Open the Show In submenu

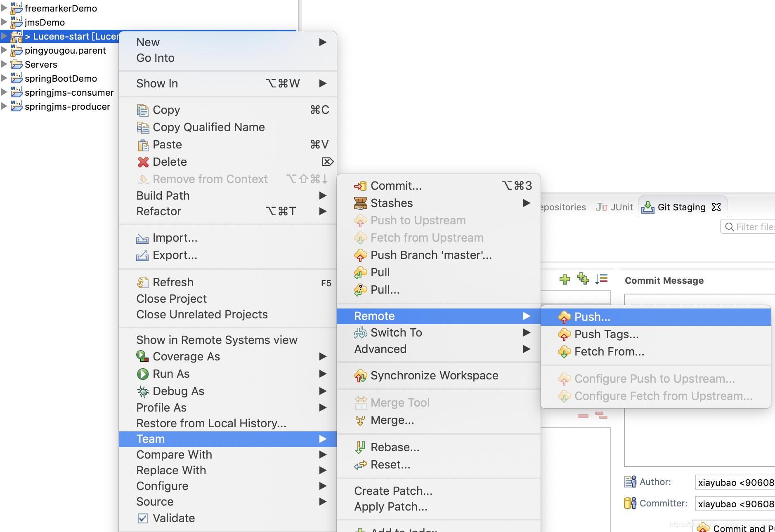(x=228, y=84)
